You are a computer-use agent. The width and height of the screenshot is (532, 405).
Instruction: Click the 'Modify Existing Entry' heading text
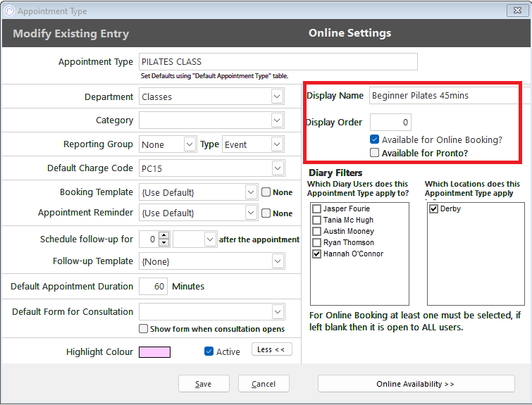(71, 34)
